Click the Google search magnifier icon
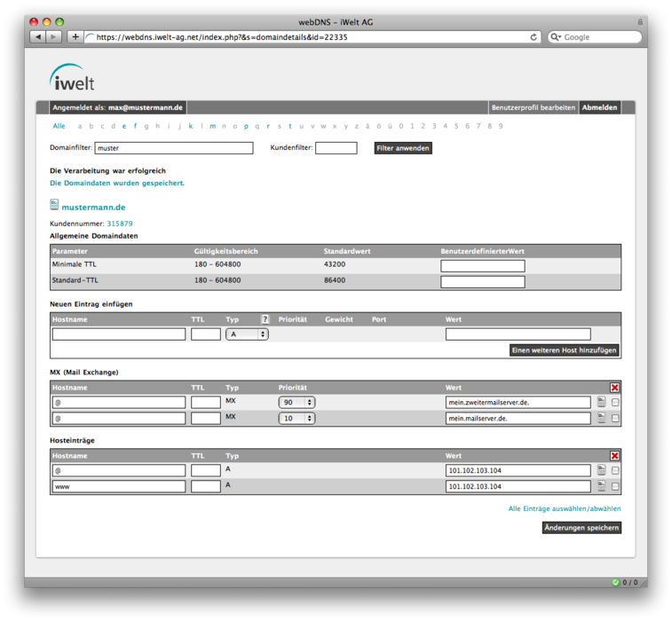The image size is (672, 621). click(556, 37)
